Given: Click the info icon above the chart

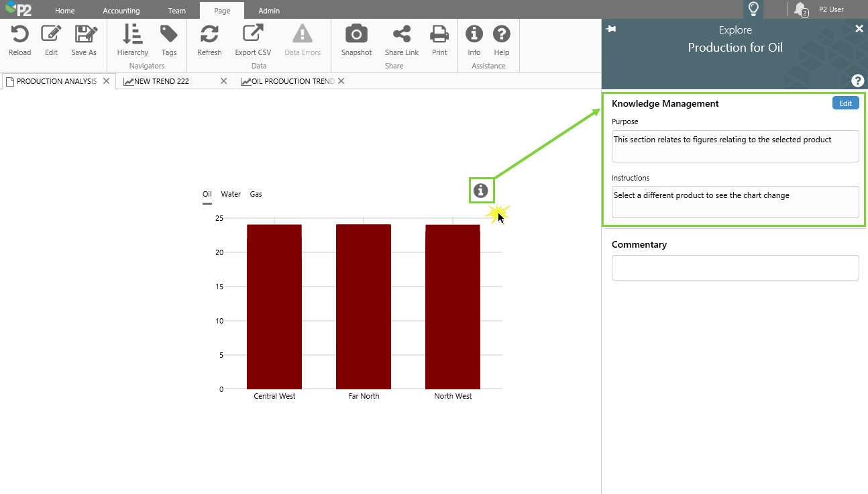Looking at the screenshot, I should click(480, 191).
